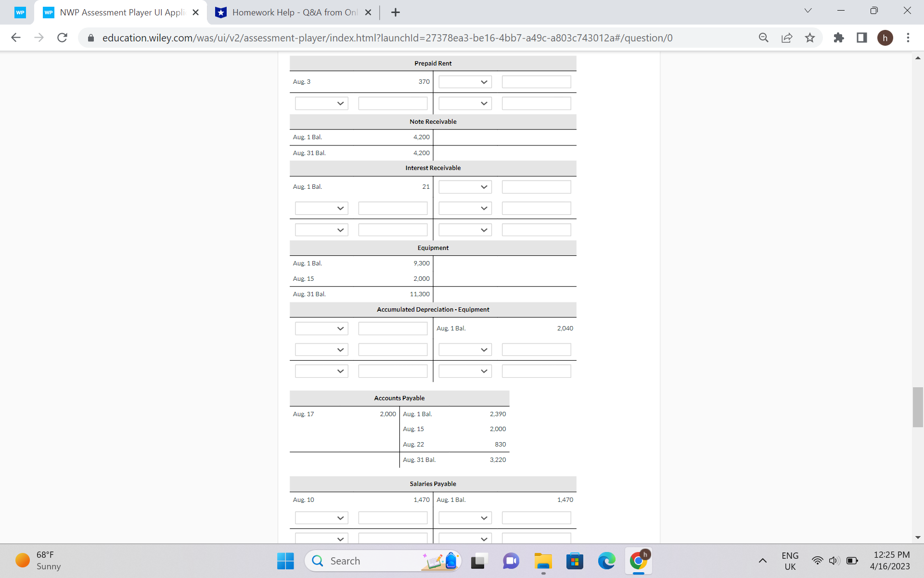Open Chrome profile avatar 'h'

pos(885,38)
